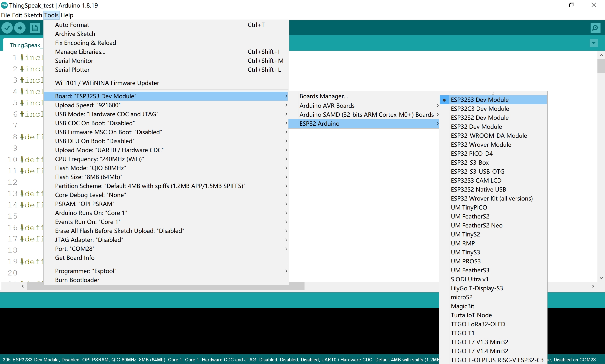Expand Flash Size submenu

coord(166,177)
